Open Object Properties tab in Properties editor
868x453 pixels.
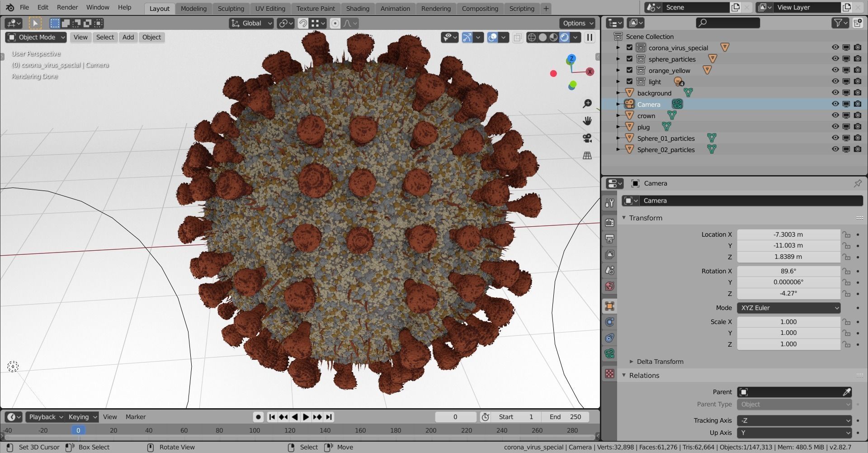pos(609,306)
